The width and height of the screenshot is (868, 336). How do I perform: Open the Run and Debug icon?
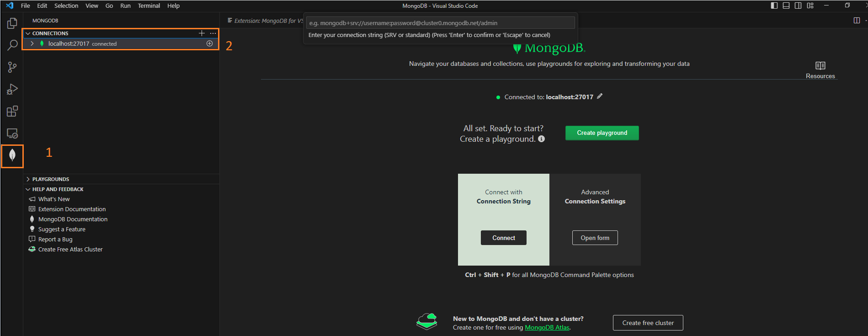[x=12, y=89]
